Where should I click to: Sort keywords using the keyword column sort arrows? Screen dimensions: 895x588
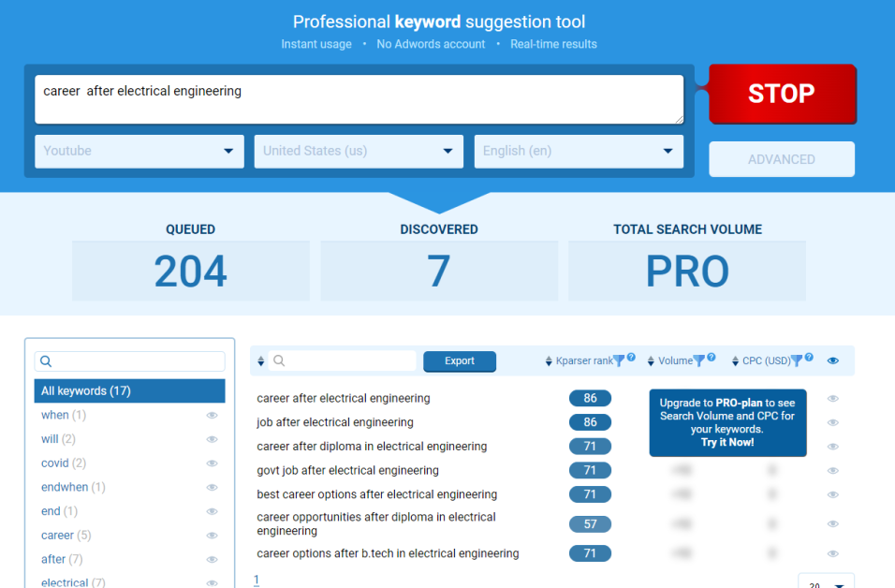261,361
